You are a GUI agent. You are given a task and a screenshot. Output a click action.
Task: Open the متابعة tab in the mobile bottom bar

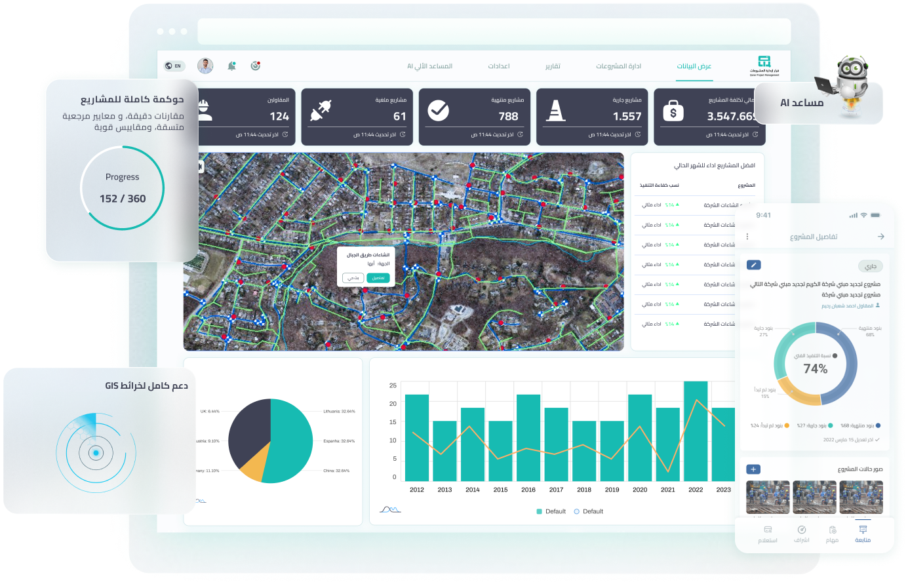pos(863,534)
